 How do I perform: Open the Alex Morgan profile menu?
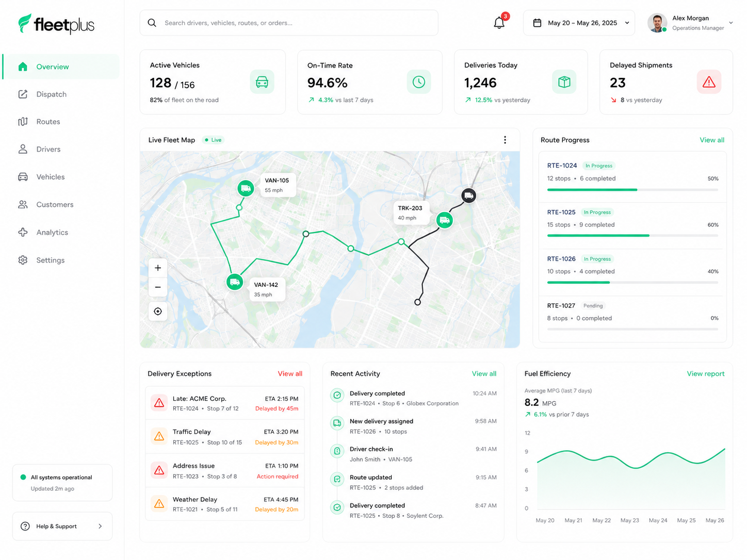point(690,23)
